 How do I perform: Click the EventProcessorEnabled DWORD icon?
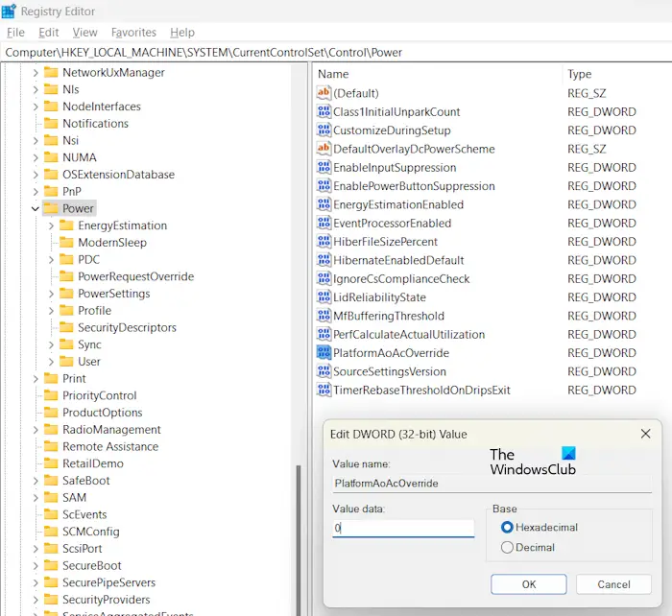pyautogui.click(x=324, y=223)
